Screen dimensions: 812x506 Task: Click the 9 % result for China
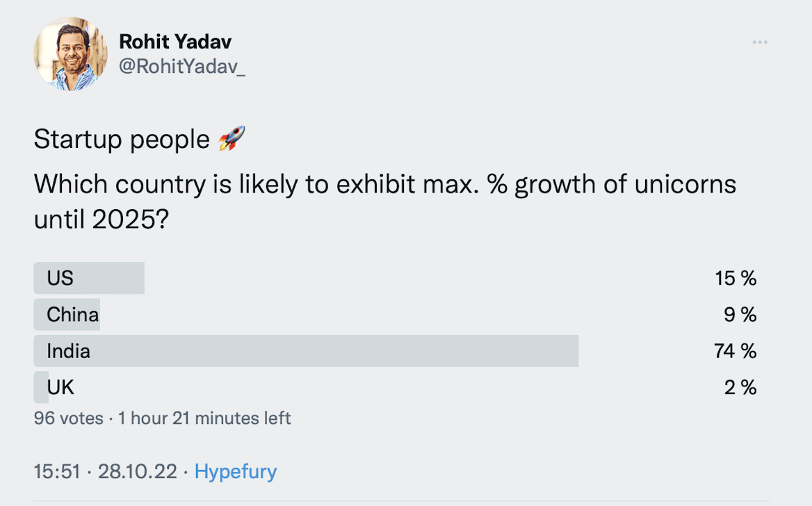coord(740,315)
